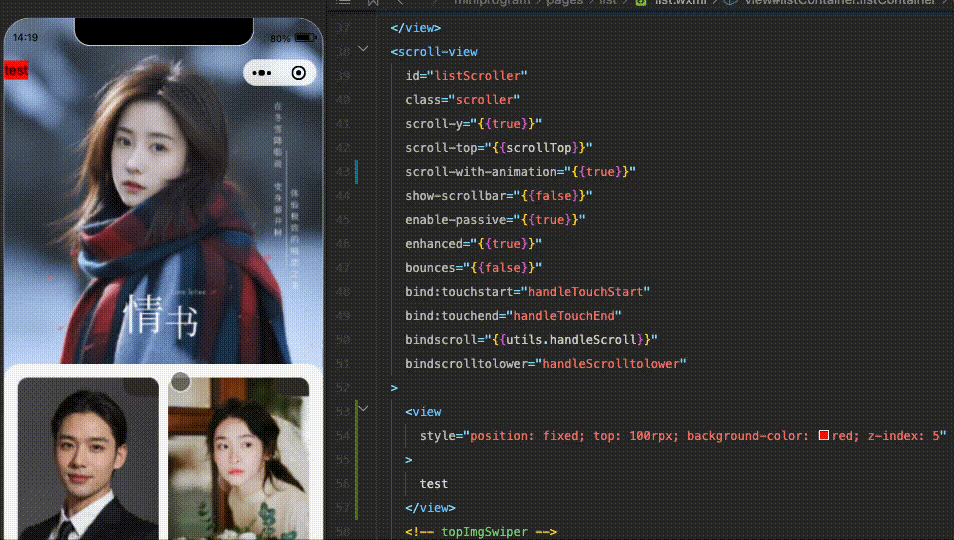Click 'z-index: 5' in style attribute
Screen dimensions: 954x540
904,435
